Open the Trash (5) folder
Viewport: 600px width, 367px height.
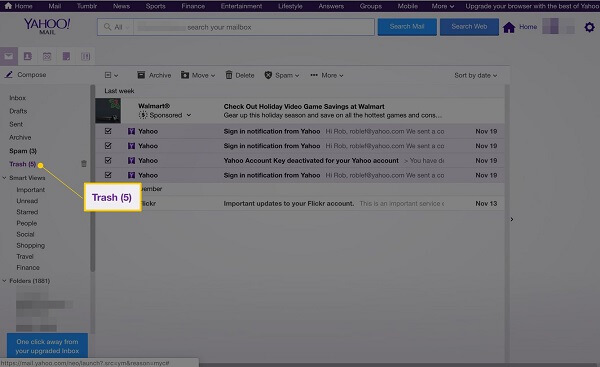pyautogui.click(x=23, y=164)
